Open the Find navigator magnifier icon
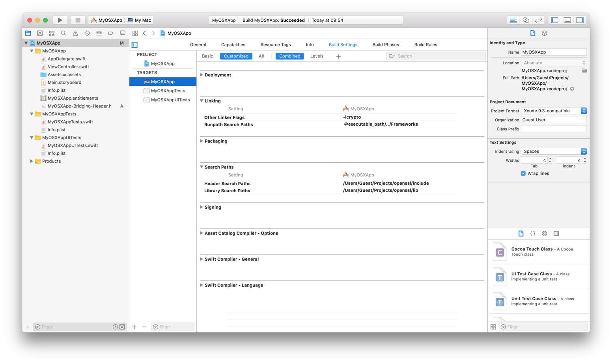 coord(63,33)
